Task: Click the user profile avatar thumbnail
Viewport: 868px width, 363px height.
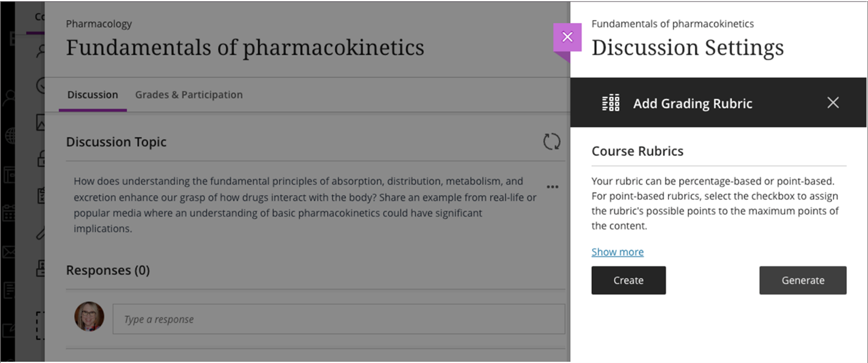Action: tap(89, 317)
